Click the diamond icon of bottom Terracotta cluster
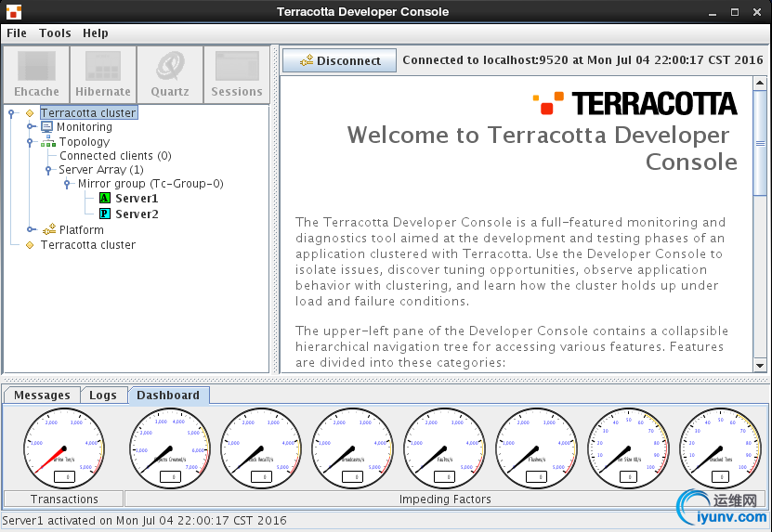This screenshot has height=532, width=772. pos(30,244)
